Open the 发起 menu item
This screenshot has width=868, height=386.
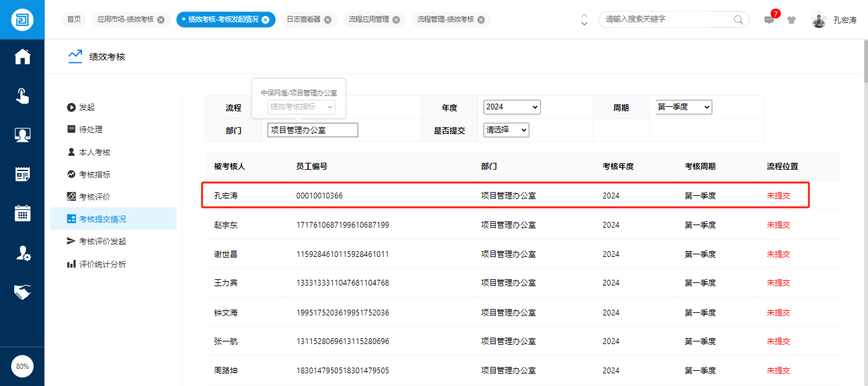click(x=113, y=107)
